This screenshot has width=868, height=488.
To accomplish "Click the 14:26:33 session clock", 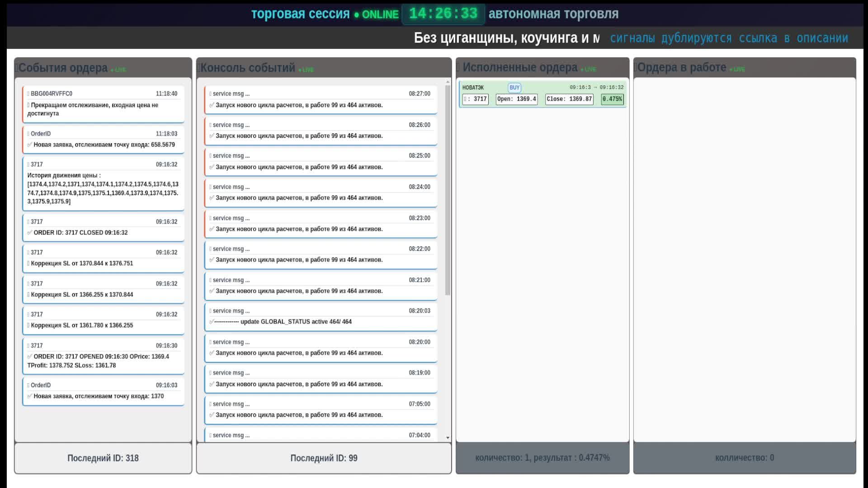I will (443, 14).
